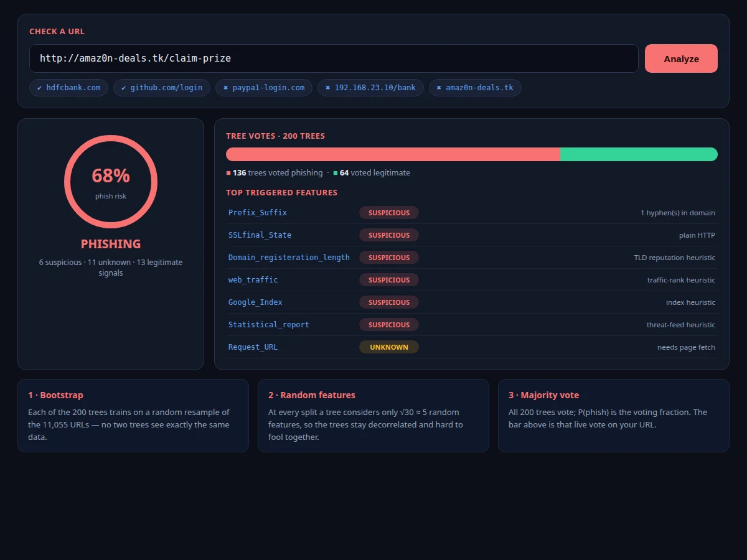Choose the github.com/login example chip
This screenshot has height=560, width=747.
point(162,88)
